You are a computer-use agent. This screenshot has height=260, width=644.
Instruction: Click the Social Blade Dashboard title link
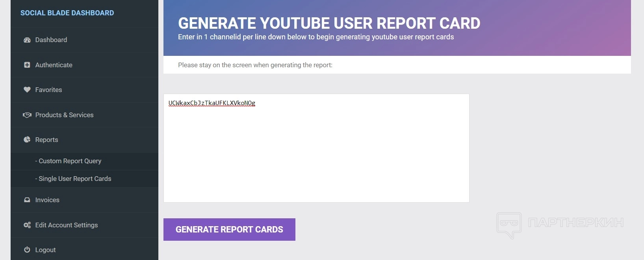[x=67, y=13]
